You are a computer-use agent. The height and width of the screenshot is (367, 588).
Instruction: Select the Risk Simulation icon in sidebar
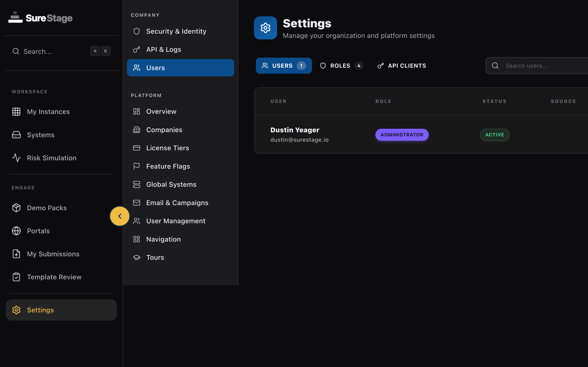pos(16,158)
